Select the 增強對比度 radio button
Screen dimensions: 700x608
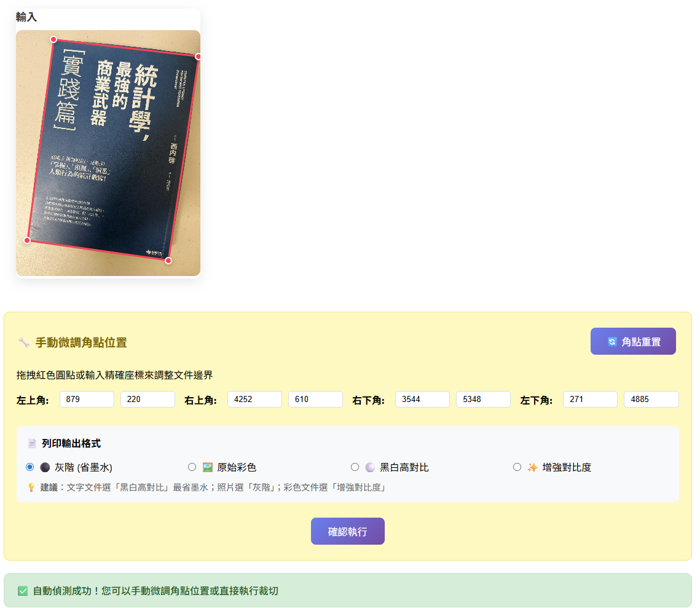517,467
